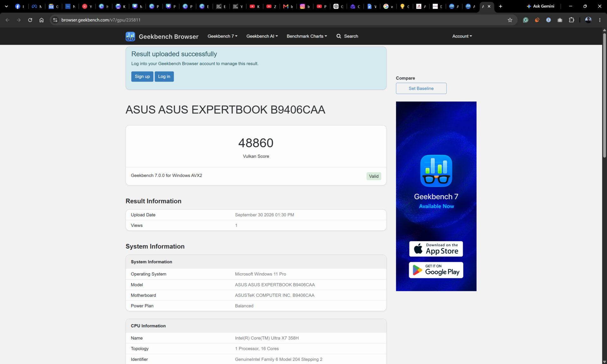Open the Benchmark Charts dropdown
Screen dimensions: 607x364
pyautogui.click(x=307, y=36)
